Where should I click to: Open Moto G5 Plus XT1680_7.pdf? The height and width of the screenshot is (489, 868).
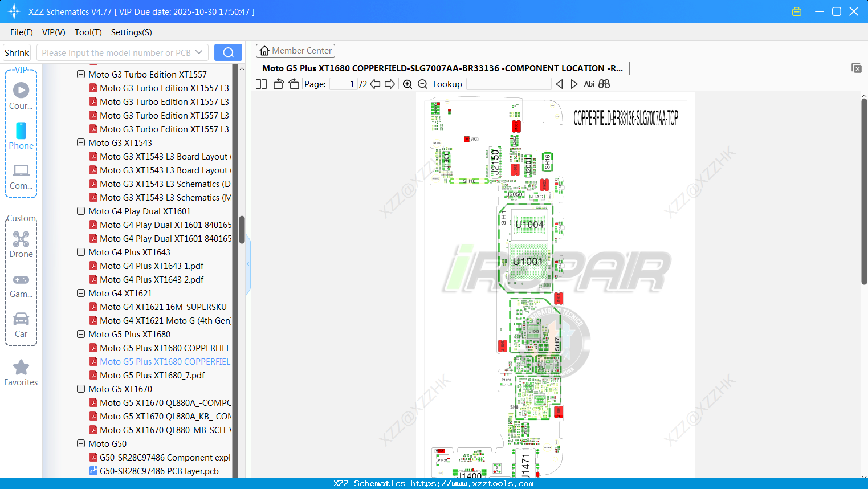tap(152, 375)
